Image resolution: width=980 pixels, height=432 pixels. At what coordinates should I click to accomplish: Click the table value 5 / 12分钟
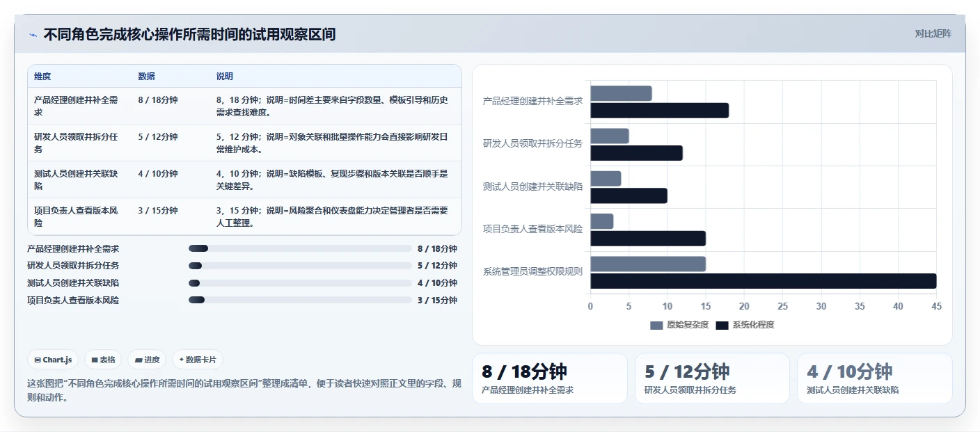pos(158,137)
